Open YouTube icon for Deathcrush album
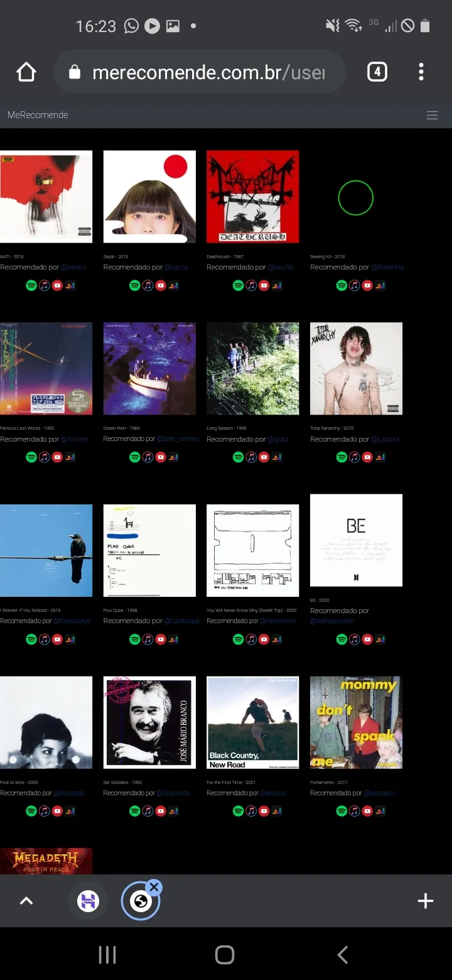Image resolution: width=452 pixels, height=980 pixels. [x=264, y=285]
